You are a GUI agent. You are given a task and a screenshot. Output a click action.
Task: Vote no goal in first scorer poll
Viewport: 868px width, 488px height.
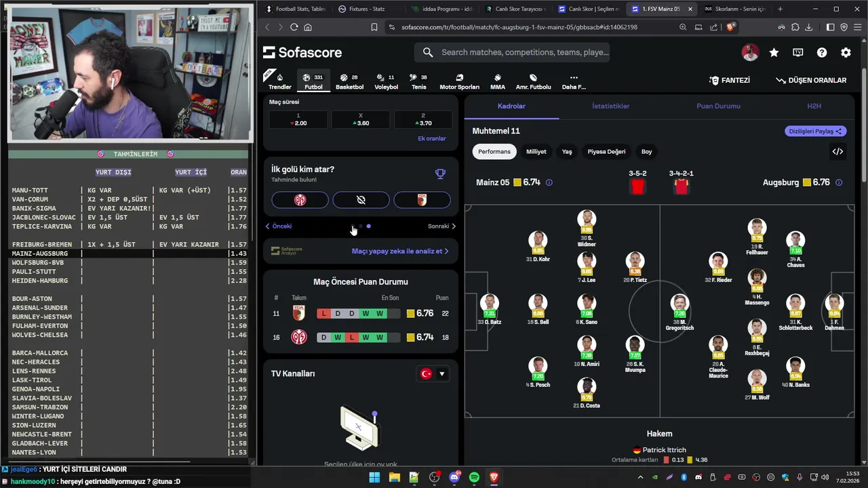click(361, 200)
